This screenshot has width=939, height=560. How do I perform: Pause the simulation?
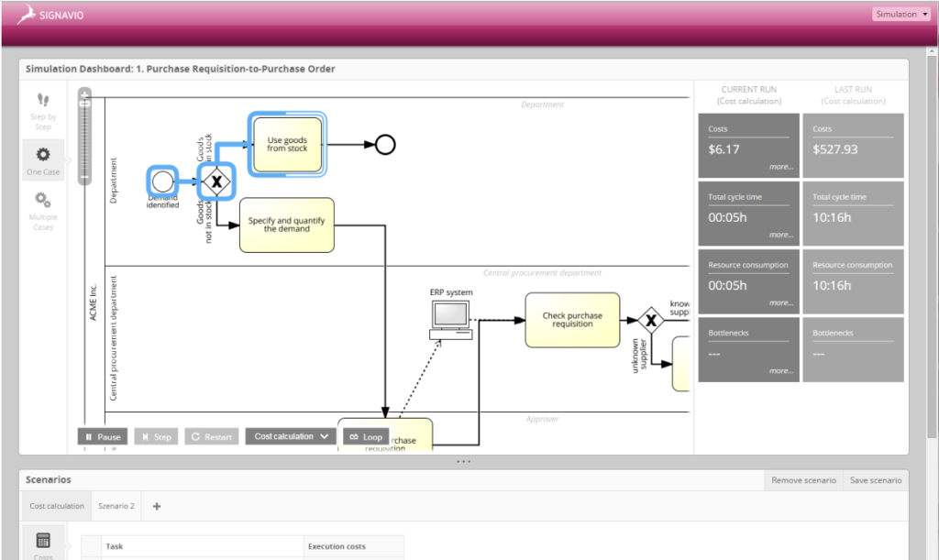click(x=103, y=437)
